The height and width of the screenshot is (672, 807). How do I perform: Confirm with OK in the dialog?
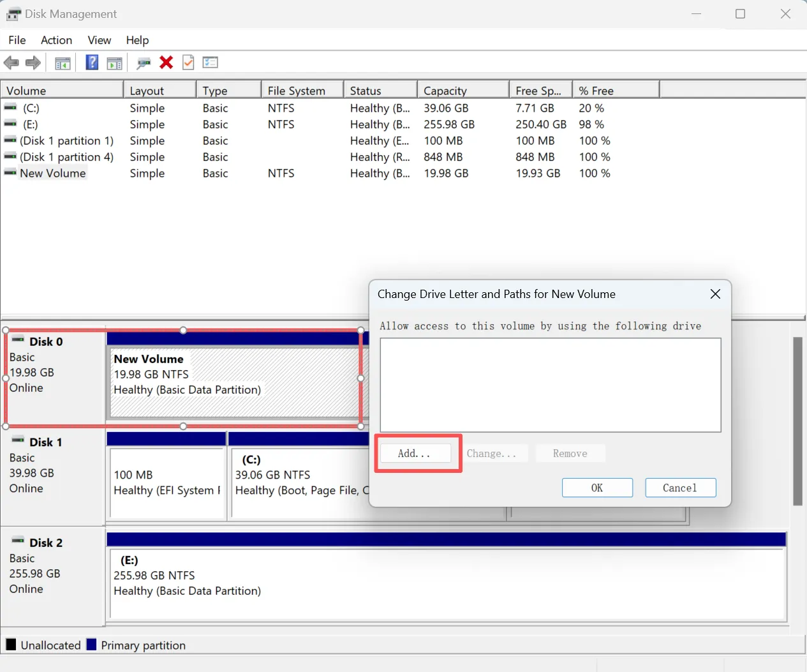point(597,487)
